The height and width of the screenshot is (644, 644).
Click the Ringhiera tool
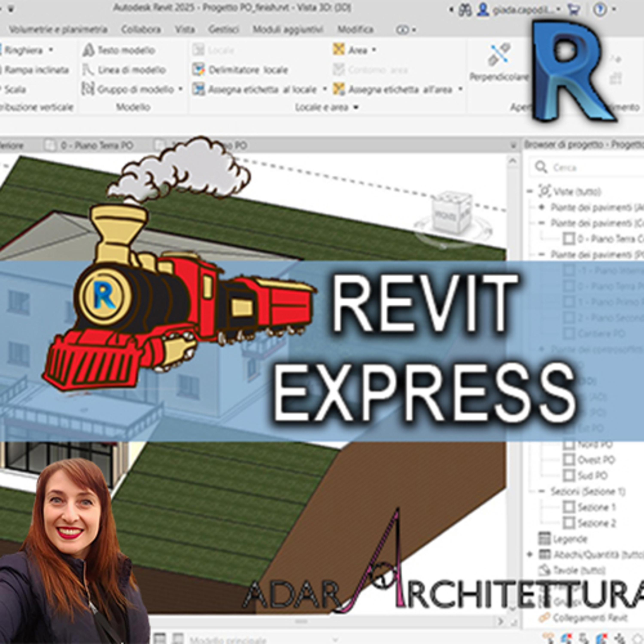(23, 51)
